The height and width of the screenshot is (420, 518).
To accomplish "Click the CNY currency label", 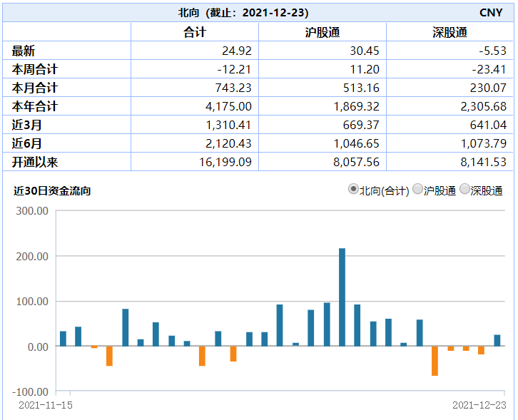I will pos(491,13).
